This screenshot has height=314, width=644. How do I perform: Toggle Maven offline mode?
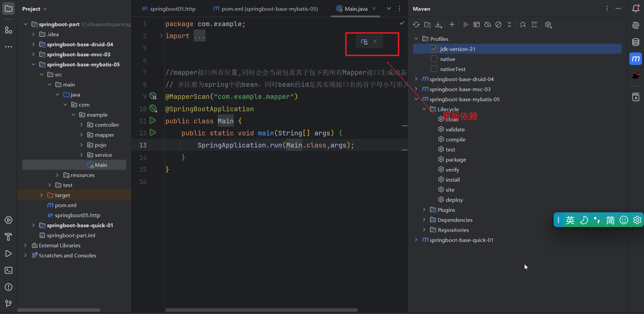pos(487,24)
